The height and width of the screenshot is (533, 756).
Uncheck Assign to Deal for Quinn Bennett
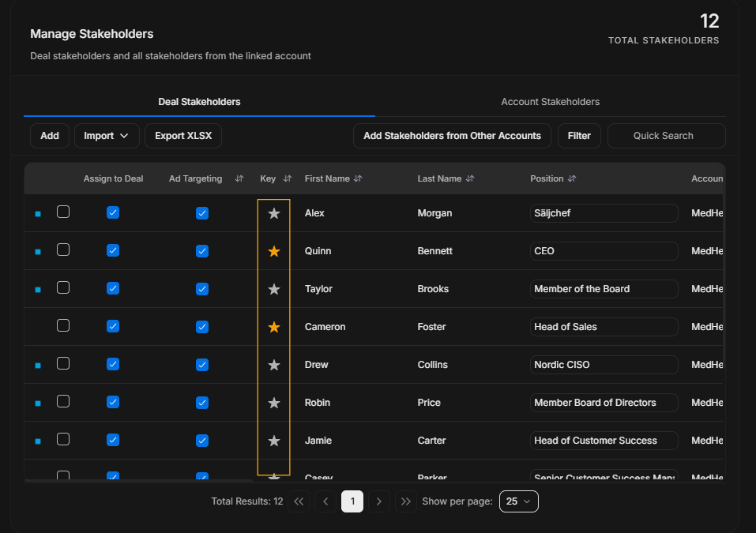pos(113,250)
